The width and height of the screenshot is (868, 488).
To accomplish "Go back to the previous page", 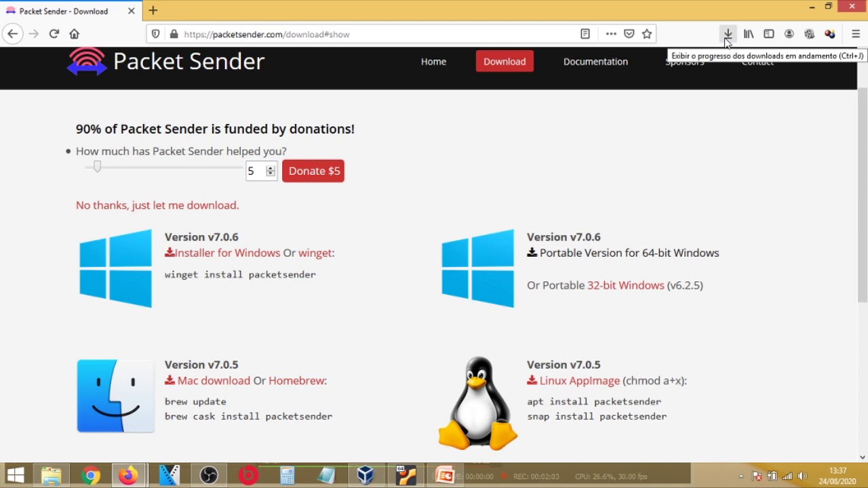I will 12,34.
